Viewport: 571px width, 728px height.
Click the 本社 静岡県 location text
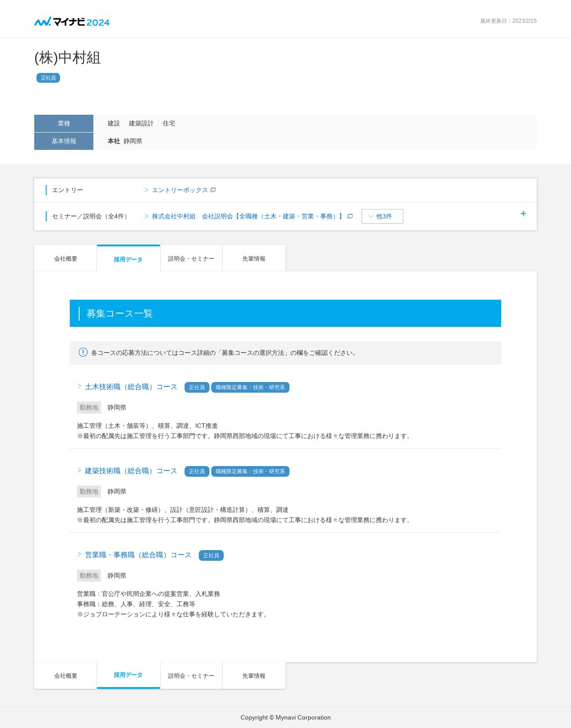(x=125, y=141)
